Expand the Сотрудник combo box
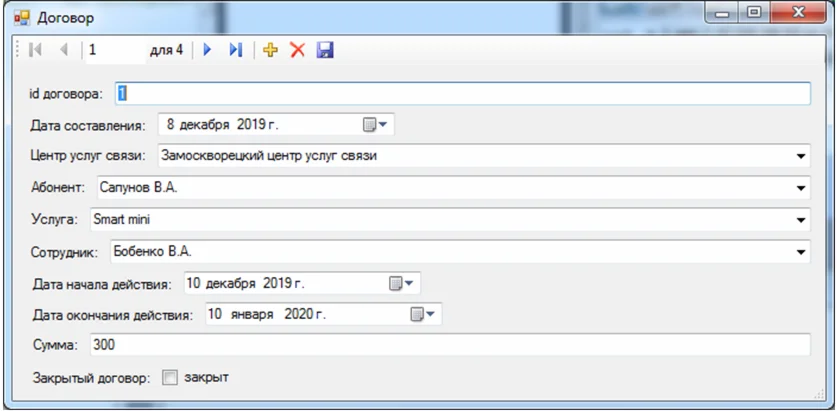 click(800, 252)
